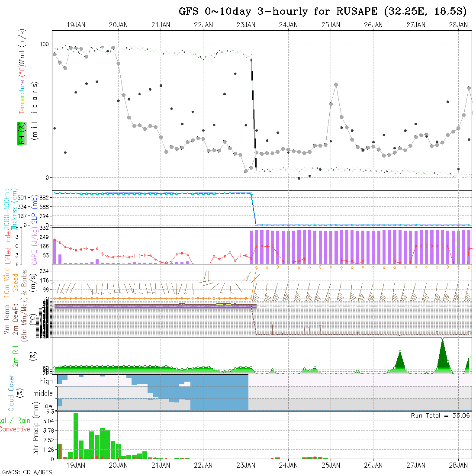Viewport: 476px width, 476px height.
Task: Click the Run Total = 36.06 text
Action: [441, 415]
